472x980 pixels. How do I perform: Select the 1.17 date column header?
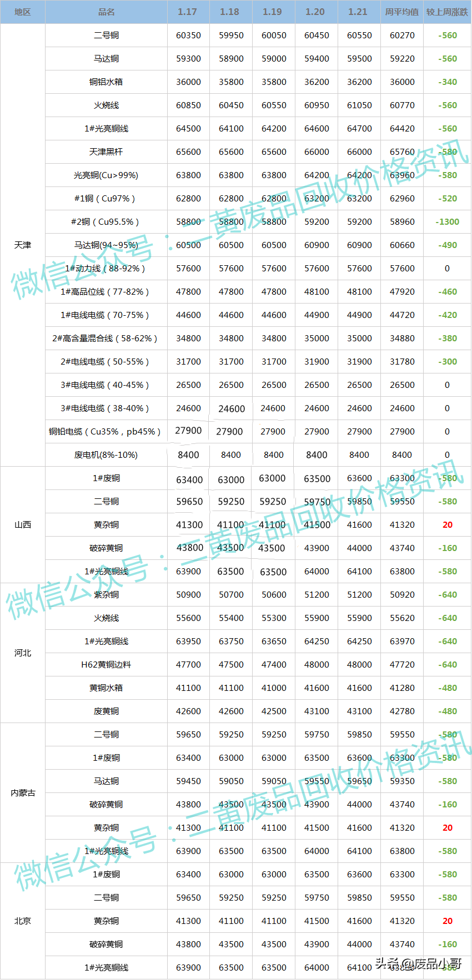[188, 12]
